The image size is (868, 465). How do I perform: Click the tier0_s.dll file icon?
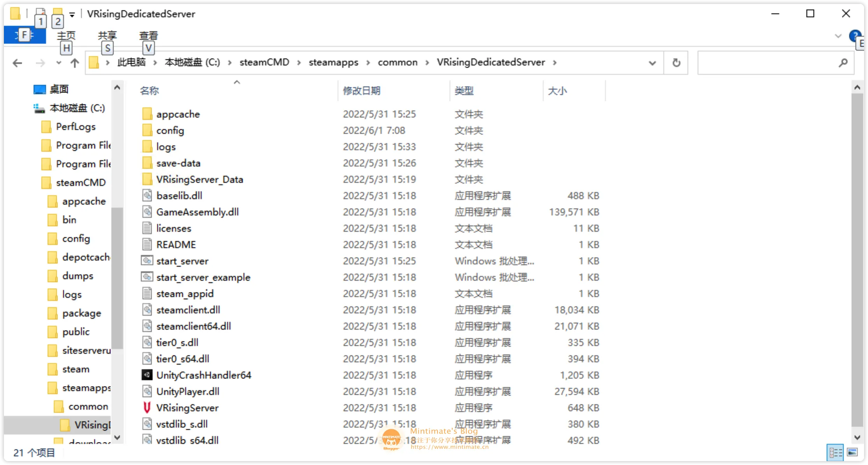pos(147,342)
